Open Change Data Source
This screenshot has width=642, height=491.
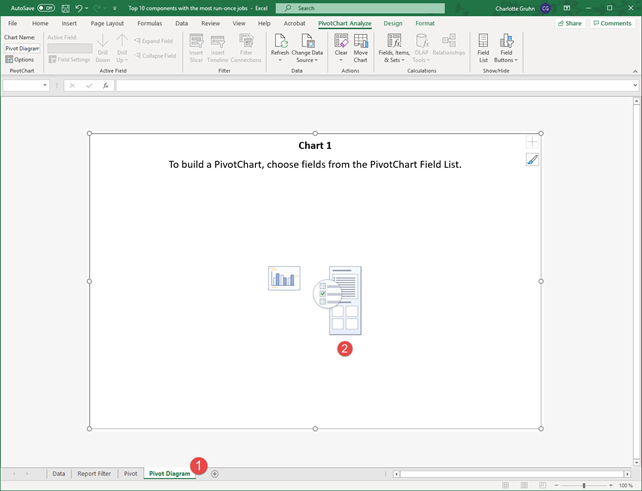pyautogui.click(x=307, y=48)
